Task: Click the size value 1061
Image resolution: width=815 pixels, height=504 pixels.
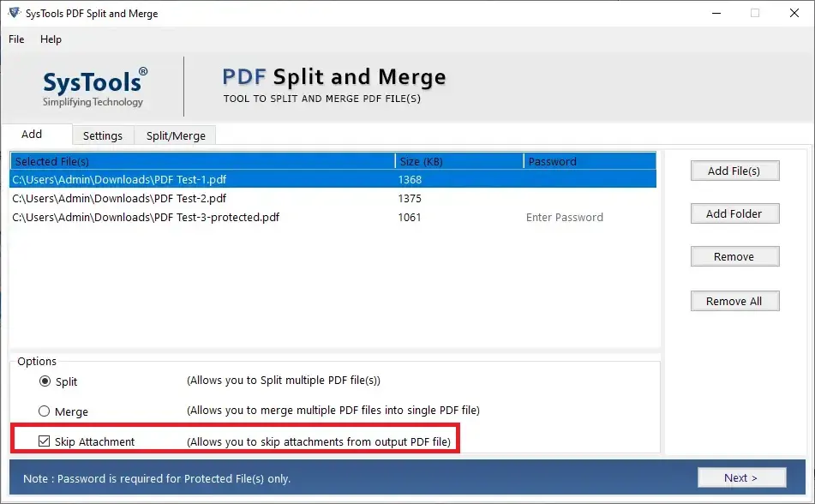Action: (x=410, y=218)
